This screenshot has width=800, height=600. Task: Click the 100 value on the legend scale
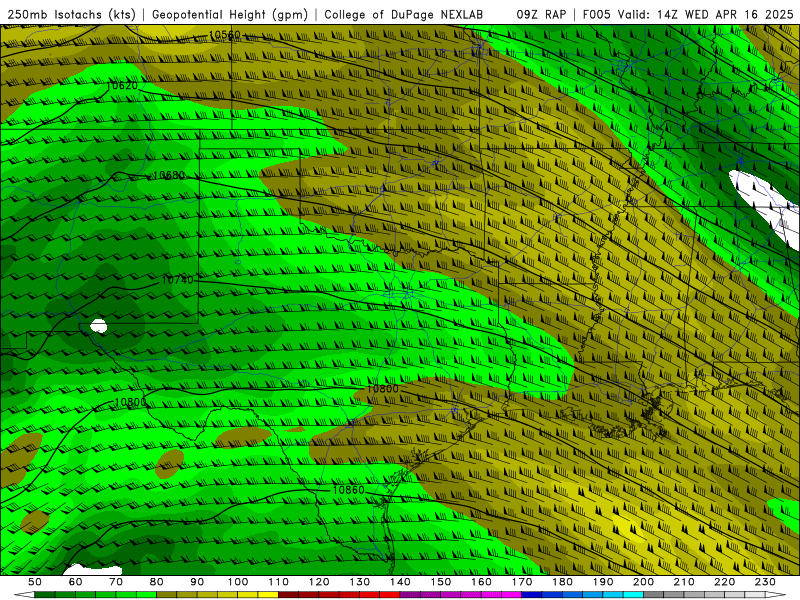click(238, 582)
